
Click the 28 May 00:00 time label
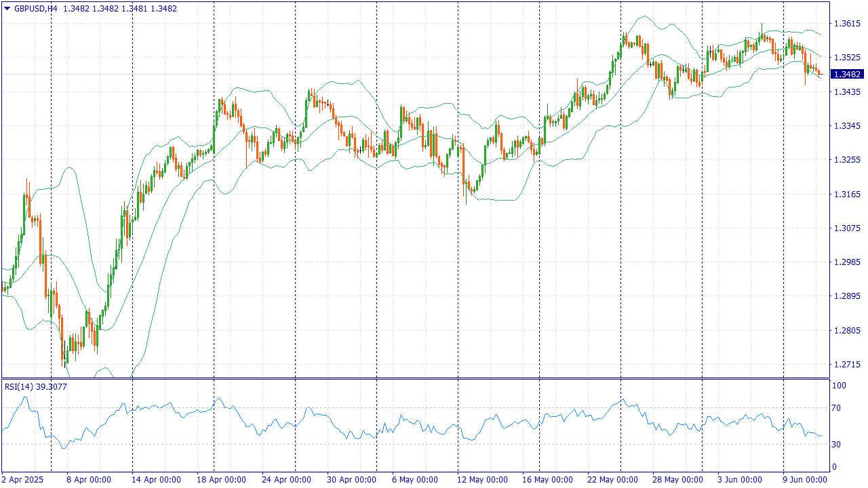click(677, 480)
